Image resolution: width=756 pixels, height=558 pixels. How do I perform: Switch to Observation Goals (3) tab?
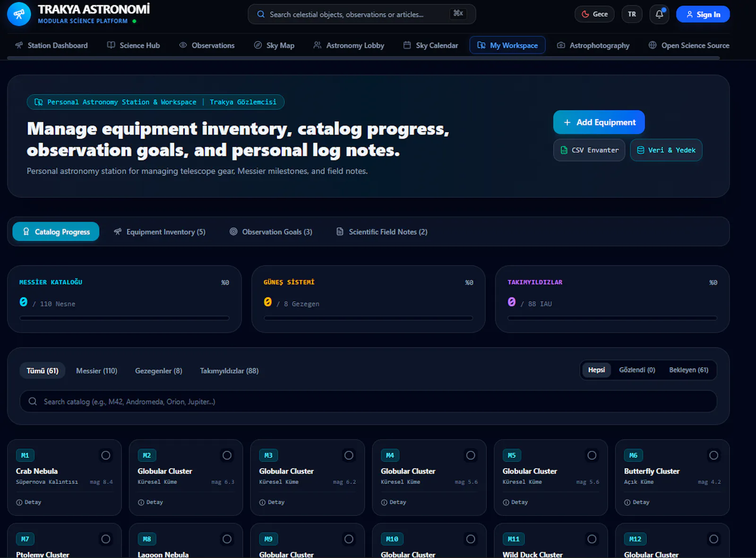pos(271,232)
